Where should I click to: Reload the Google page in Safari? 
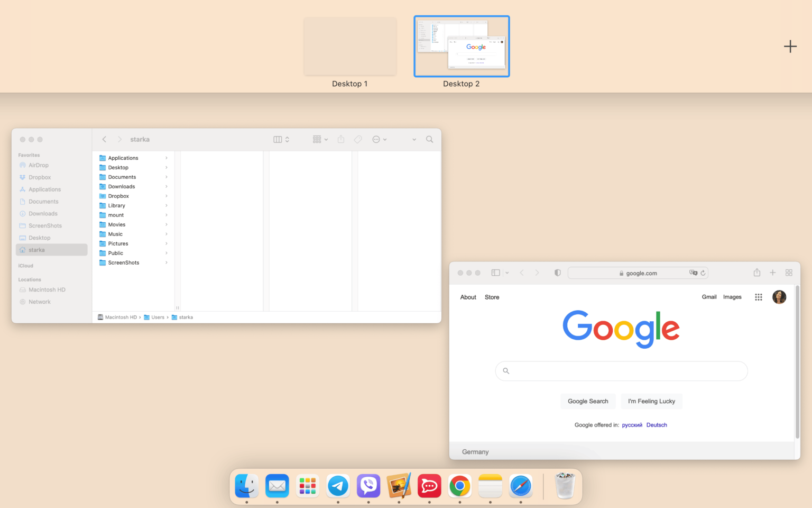pos(704,273)
